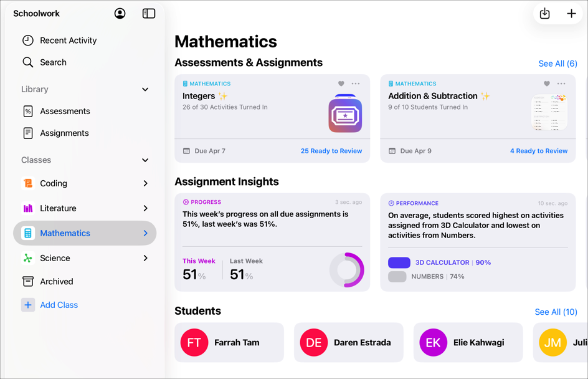The image size is (588, 379).
Task: Open the Recent Activity view
Action: [68, 40]
